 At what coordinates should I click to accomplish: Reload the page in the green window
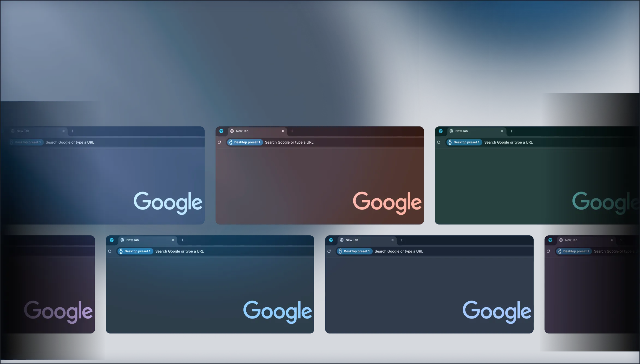(439, 142)
